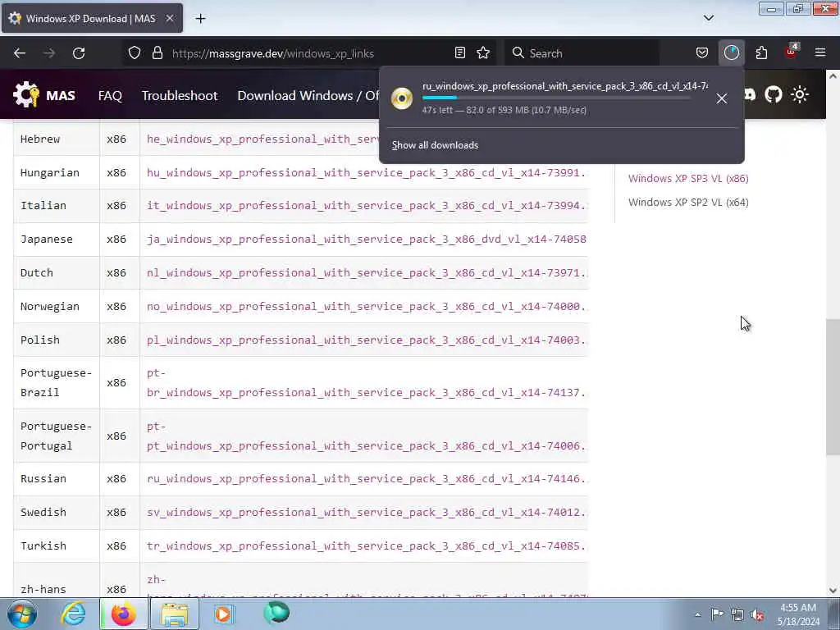Image resolution: width=840 pixels, height=630 pixels.
Task: Click the uBlock Origin extension icon
Action: click(792, 52)
